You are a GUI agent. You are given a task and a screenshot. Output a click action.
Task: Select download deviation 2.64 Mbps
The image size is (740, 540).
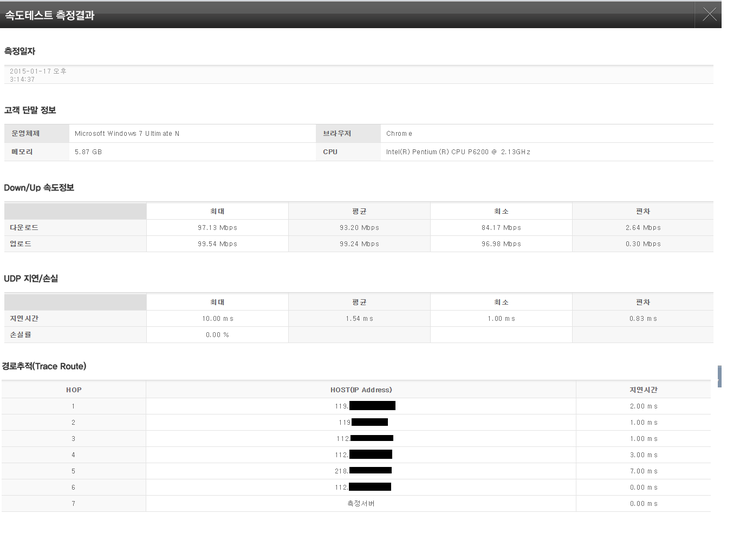point(643,228)
